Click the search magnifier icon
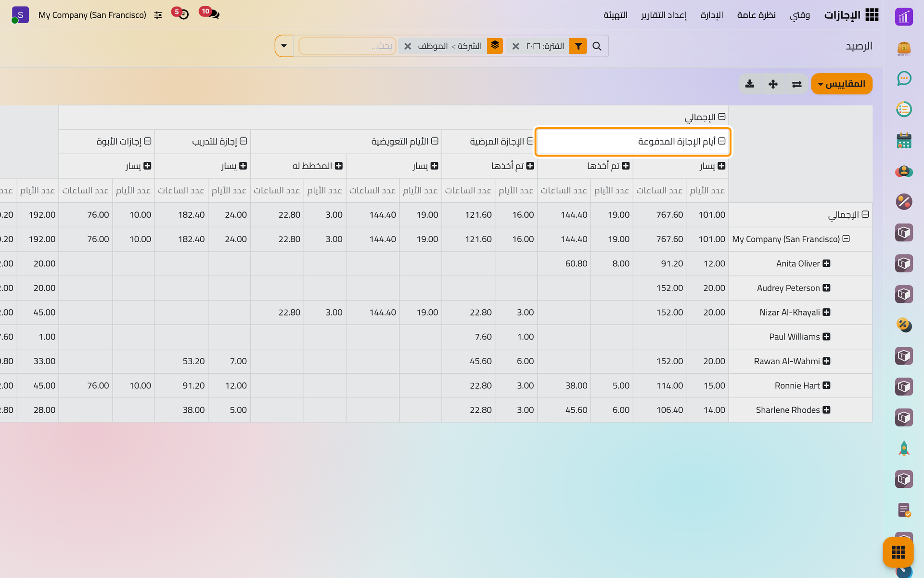 pos(597,46)
